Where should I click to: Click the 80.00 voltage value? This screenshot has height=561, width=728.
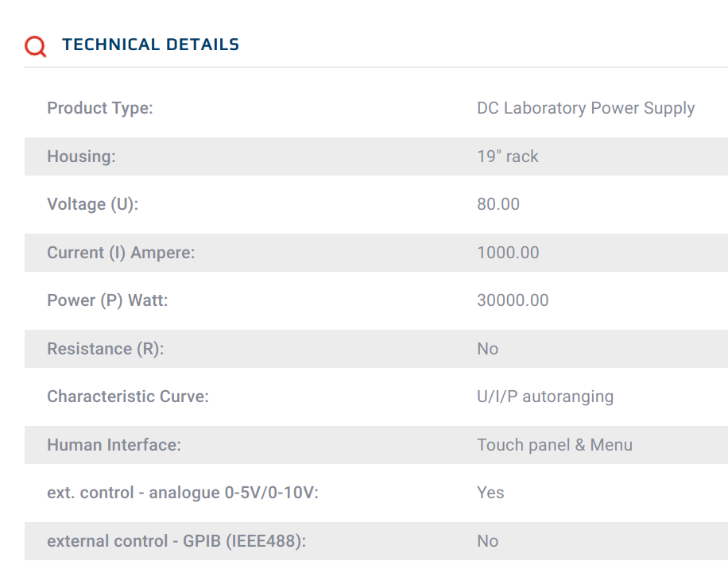(498, 204)
